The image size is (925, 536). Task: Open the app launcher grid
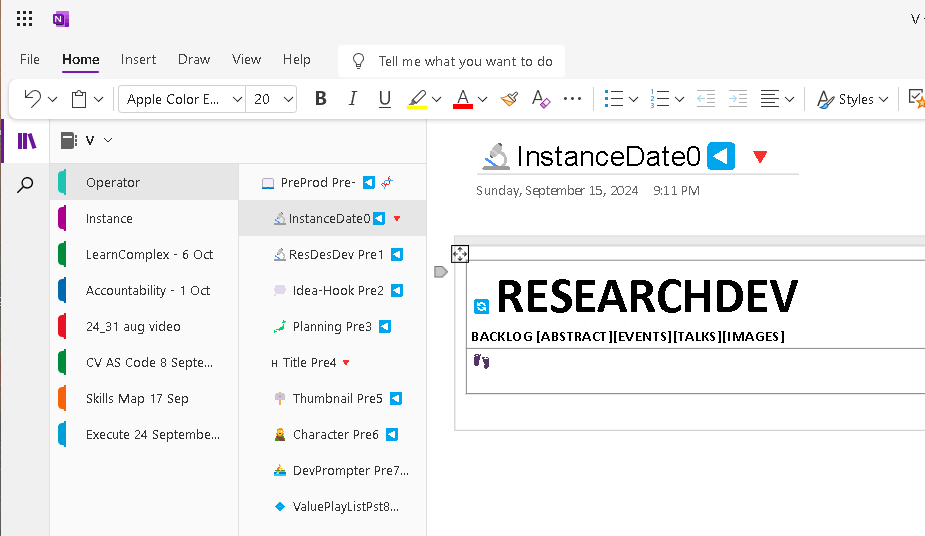point(24,19)
